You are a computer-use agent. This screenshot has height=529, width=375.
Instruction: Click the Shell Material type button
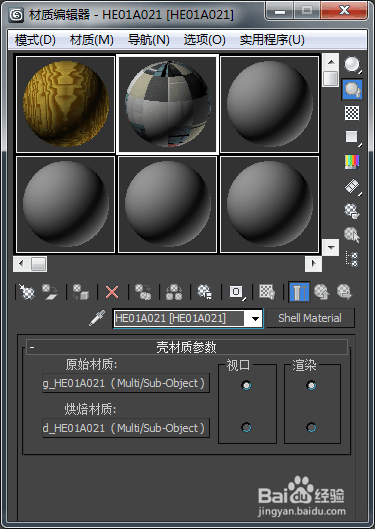pos(310,318)
